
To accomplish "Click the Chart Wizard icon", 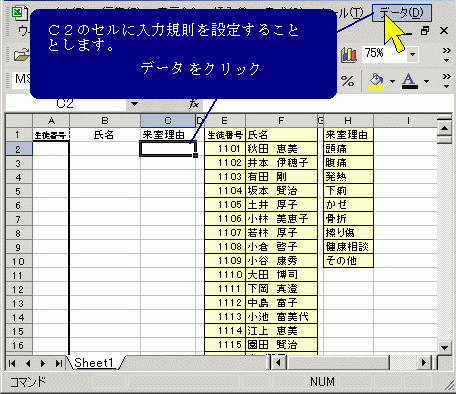I will click(349, 54).
